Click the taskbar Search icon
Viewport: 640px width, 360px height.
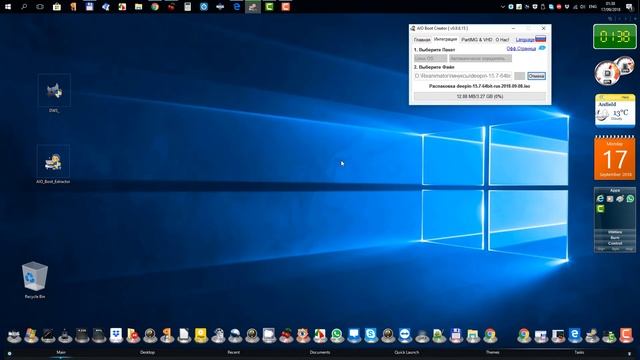[24, 7]
